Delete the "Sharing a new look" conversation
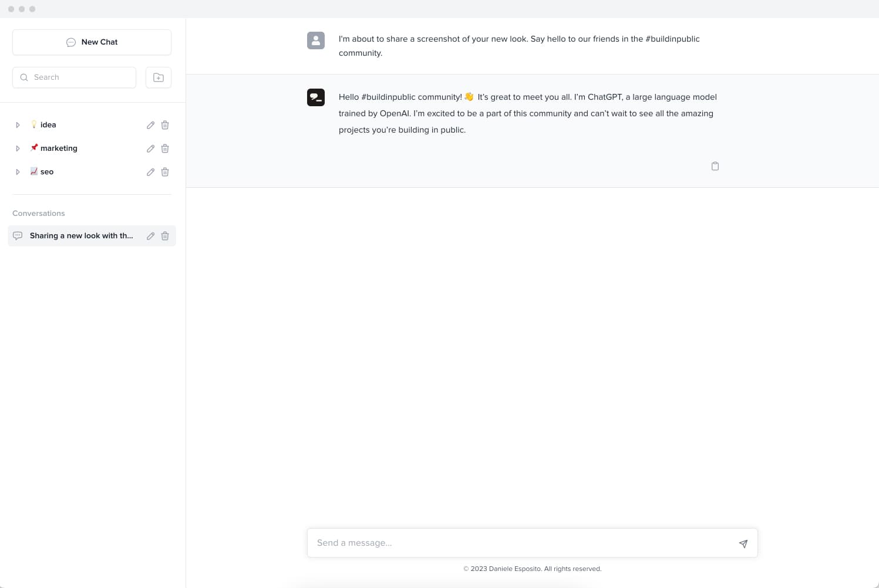Image resolution: width=879 pixels, height=588 pixels. (165, 236)
